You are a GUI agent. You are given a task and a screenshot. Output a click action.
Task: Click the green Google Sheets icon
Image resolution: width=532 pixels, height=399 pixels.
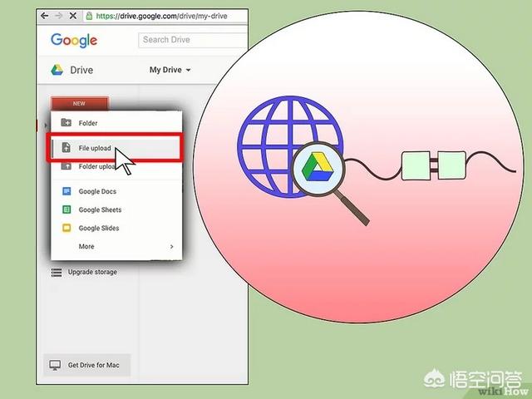click(x=66, y=209)
